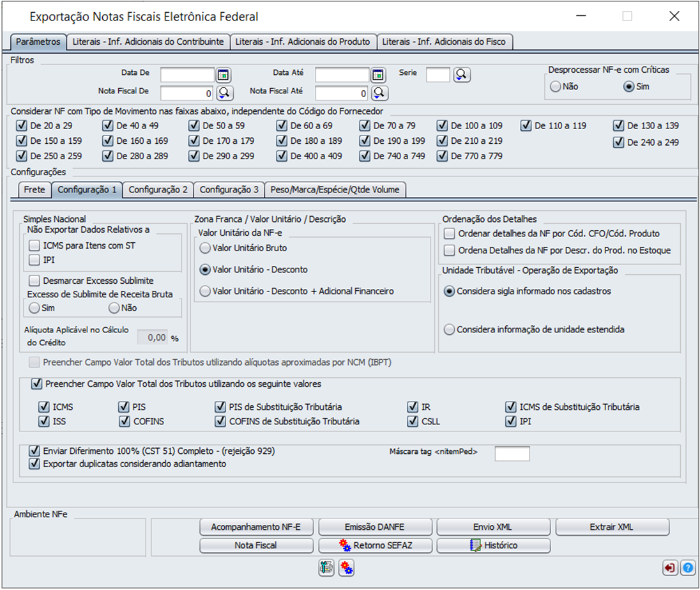Screen dimensions: 700x590
Task: Select Sim for Excesso de Sublimite
Action: click(34, 308)
